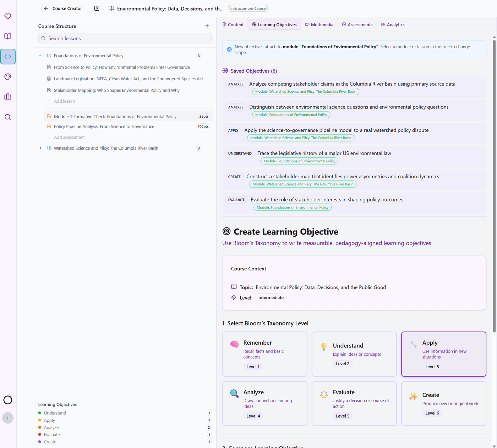This screenshot has width=497, height=448.
Task: Click the 'intermediate' level badge
Action: point(271,298)
